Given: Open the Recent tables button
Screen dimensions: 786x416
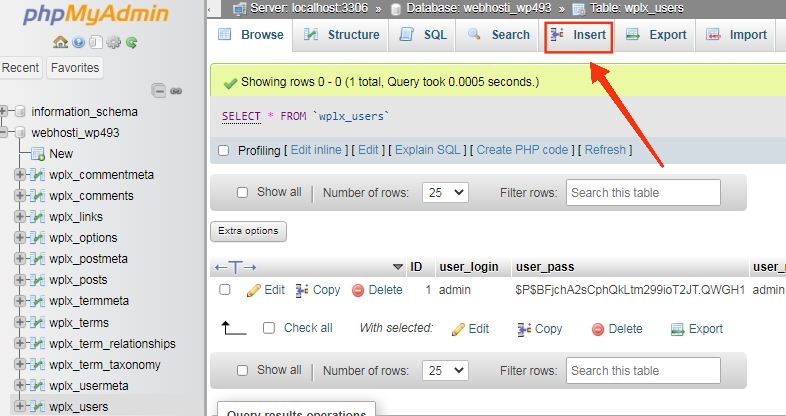Looking at the screenshot, I should click(x=20, y=68).
